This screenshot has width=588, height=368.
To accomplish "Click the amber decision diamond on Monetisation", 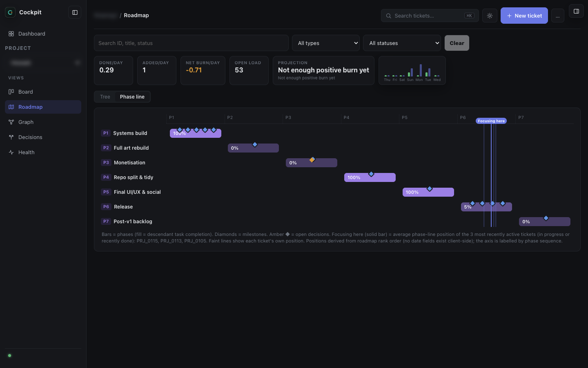I will [312, 160].
